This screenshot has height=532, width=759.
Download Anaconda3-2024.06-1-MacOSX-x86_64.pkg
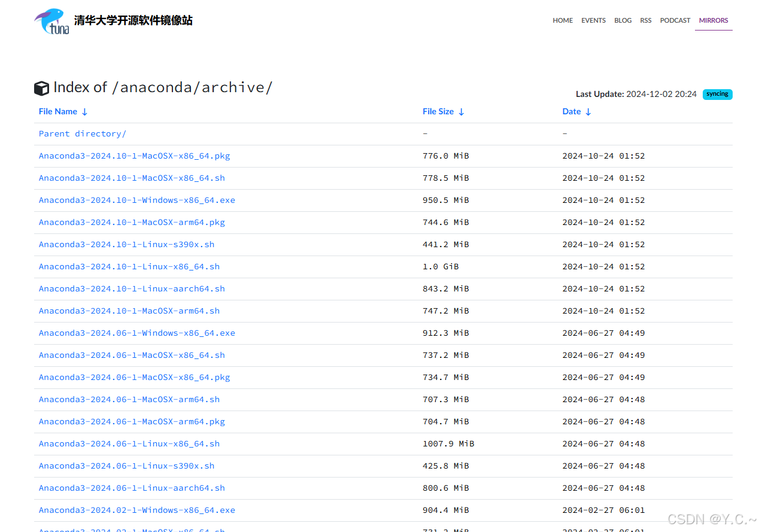(x=135, y=377)
